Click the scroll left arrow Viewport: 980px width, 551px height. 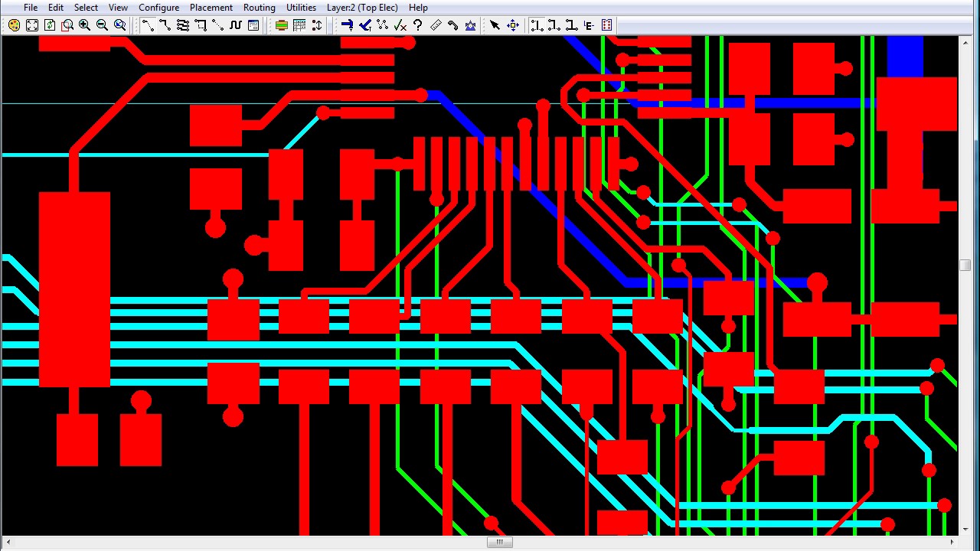pyautogui.click(x=8, y=543)
